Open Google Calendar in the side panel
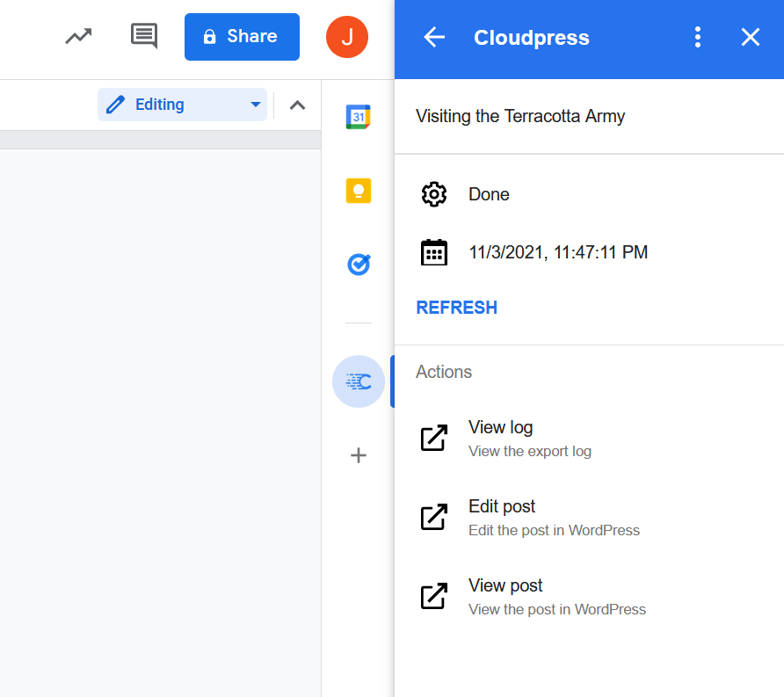Image resolution: width=784 pixels, height=697 pixels. point(359,117)
